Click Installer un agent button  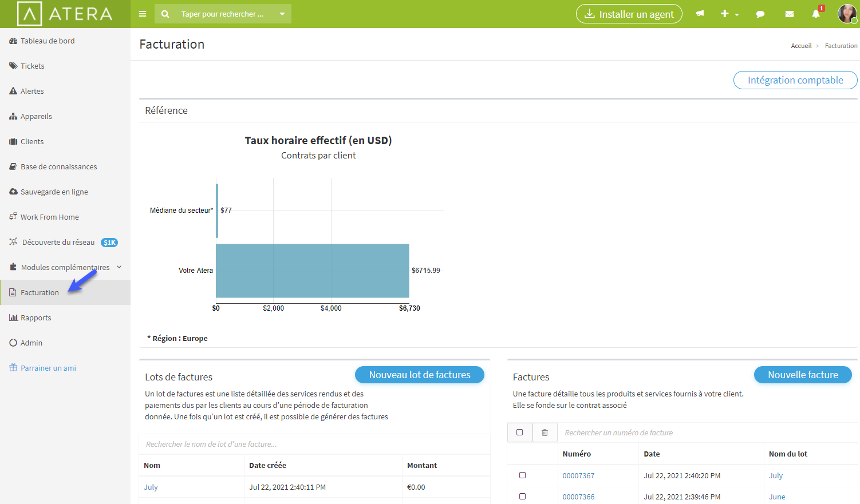(629, 14)
